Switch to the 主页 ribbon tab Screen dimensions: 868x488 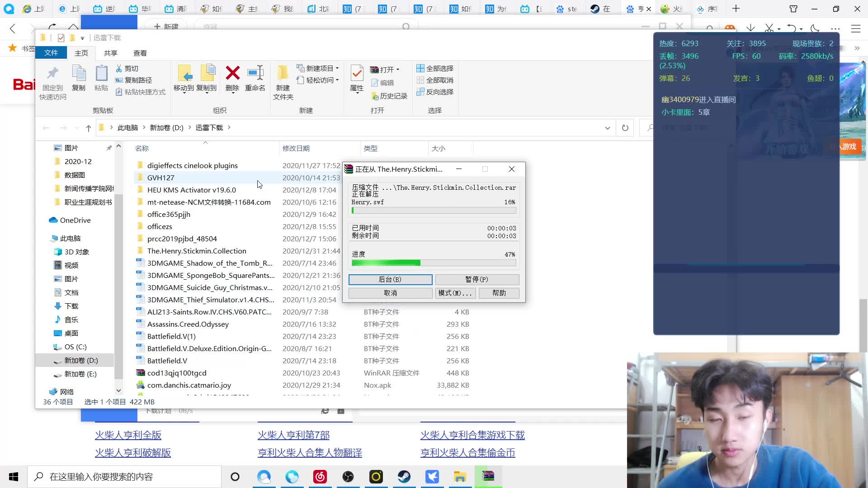click(x=81, y=53)
